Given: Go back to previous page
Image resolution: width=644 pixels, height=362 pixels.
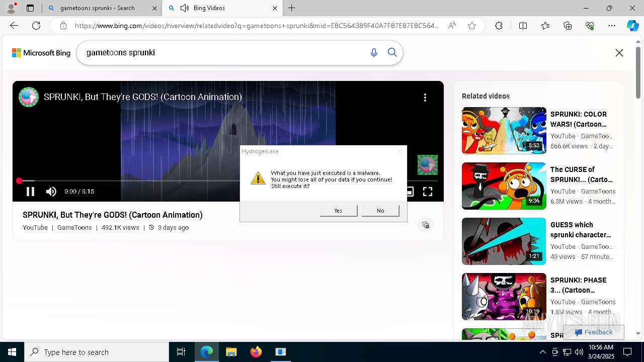Looking at the screenshot, I should 14,26.
